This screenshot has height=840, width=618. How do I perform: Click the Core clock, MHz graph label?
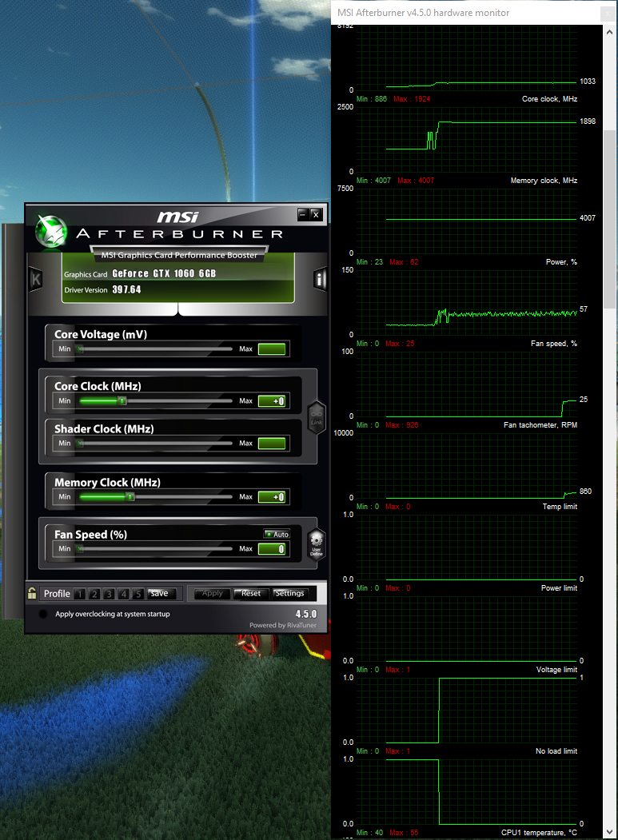click(549, 99)
